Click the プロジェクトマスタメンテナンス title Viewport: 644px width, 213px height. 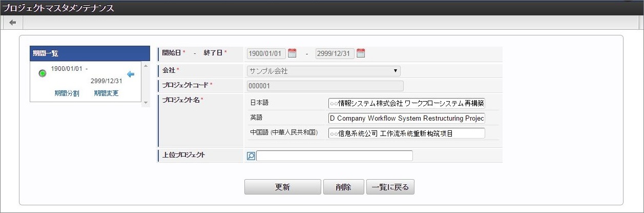(58, 8)
